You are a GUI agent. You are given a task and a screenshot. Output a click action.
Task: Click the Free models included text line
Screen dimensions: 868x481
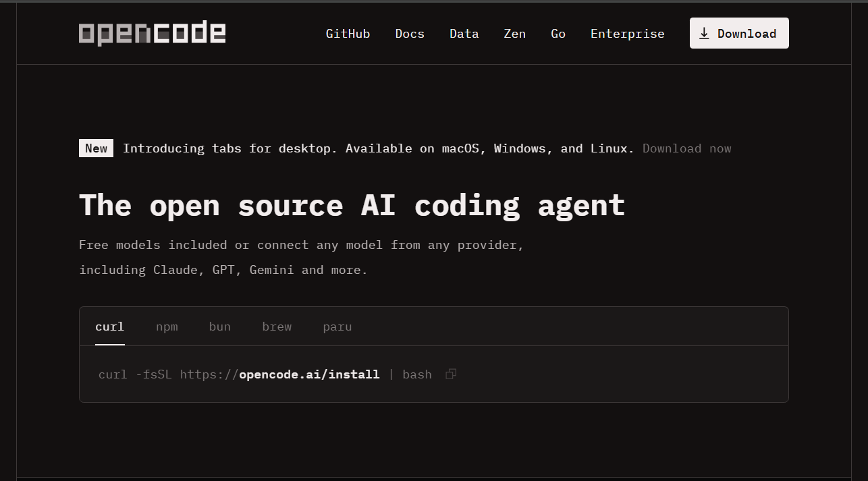pyautogui.click(x=302, y=245)
